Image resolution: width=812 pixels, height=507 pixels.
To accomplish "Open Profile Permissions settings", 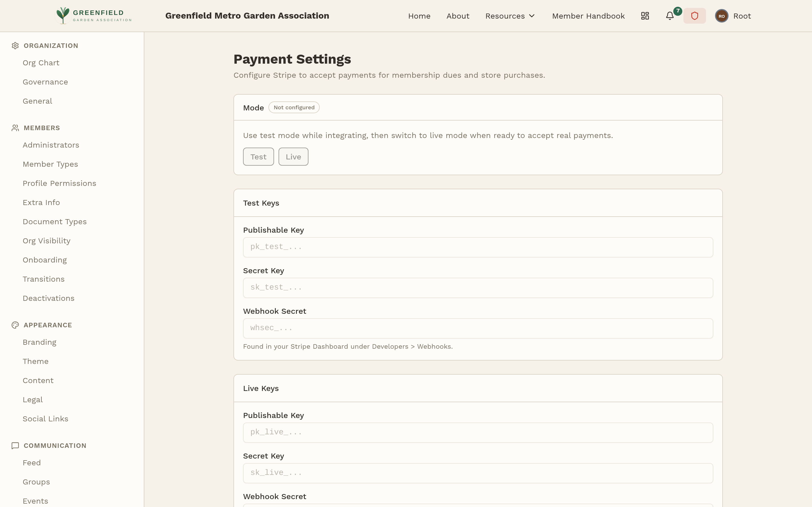I will pyautogui.click(x=59, y=183).
